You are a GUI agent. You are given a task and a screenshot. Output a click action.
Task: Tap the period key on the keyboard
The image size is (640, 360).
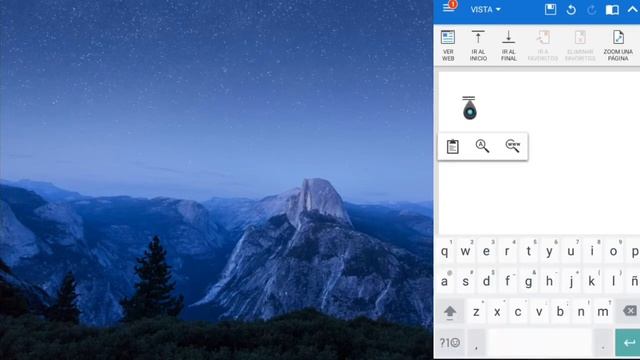tap(603, 343)
